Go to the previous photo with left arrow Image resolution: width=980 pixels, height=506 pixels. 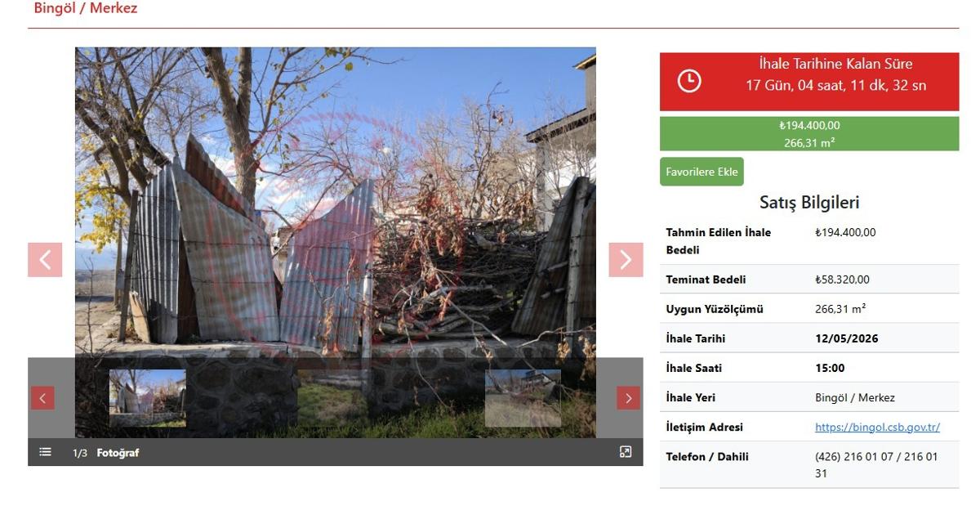click(45, 260)
